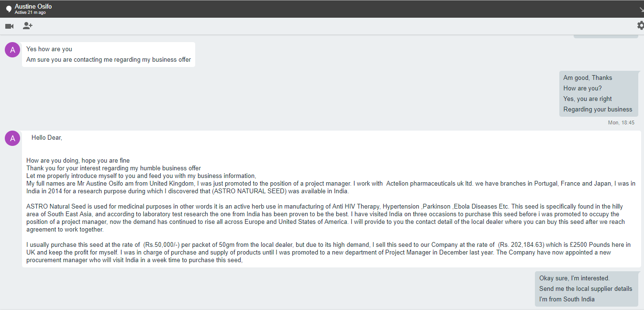Click the avatar beside 'Yes how are you'
This screenshot has height=310, width=644.
[x=12, y=49]
